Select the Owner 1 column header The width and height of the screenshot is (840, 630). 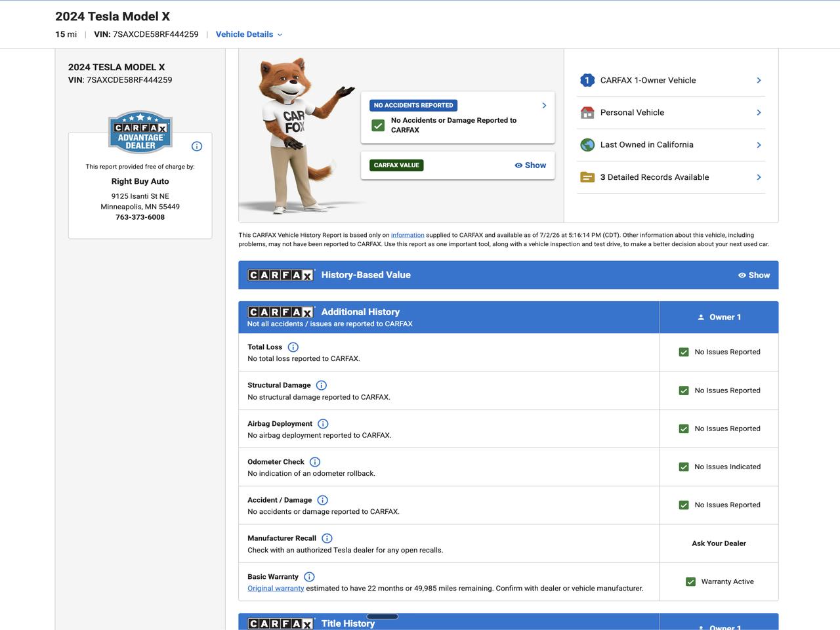(719, 317)
